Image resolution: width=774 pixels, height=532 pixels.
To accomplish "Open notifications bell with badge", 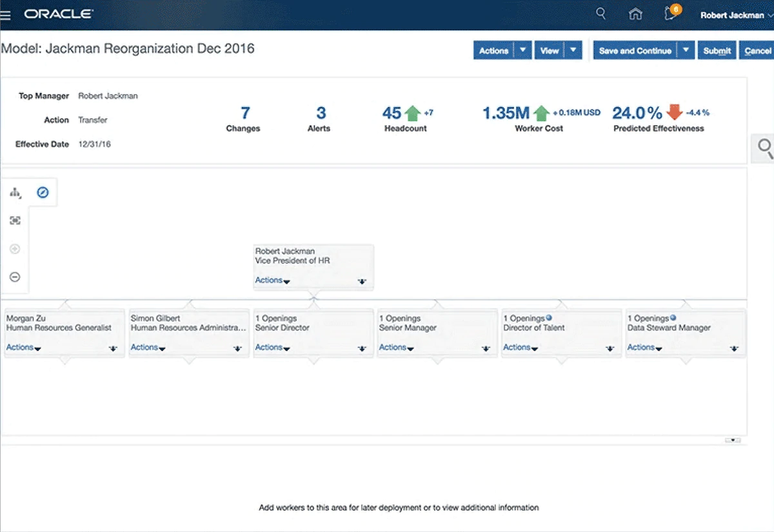I will 671,14.
